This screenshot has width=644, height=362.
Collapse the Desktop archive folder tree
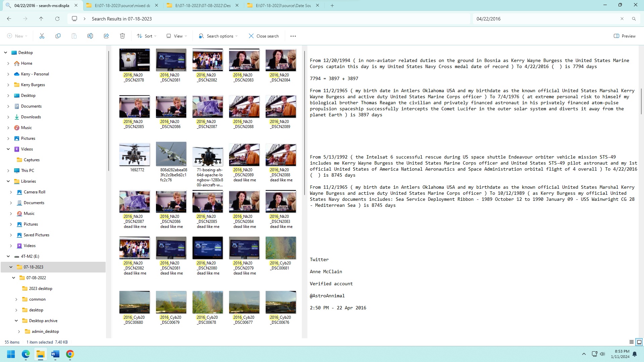tap(16, 321)
